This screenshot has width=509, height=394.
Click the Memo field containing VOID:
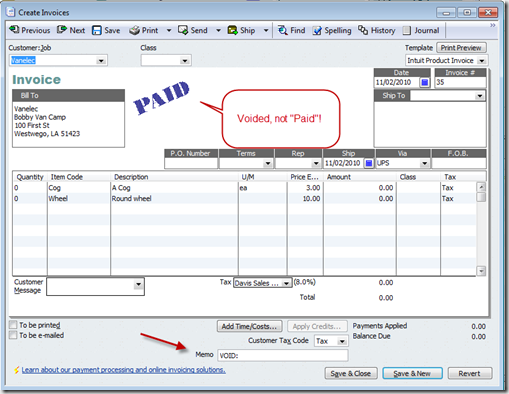point(283,355)
